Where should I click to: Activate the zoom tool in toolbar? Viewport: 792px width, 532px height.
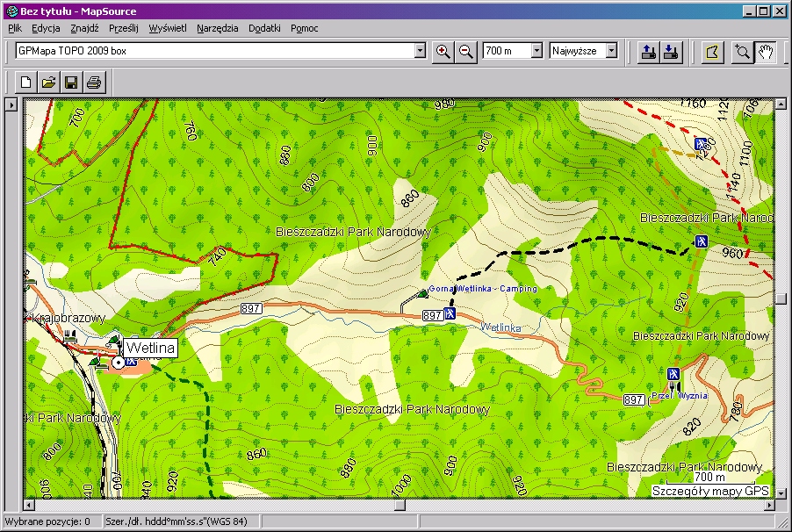[x=743, y=52]
